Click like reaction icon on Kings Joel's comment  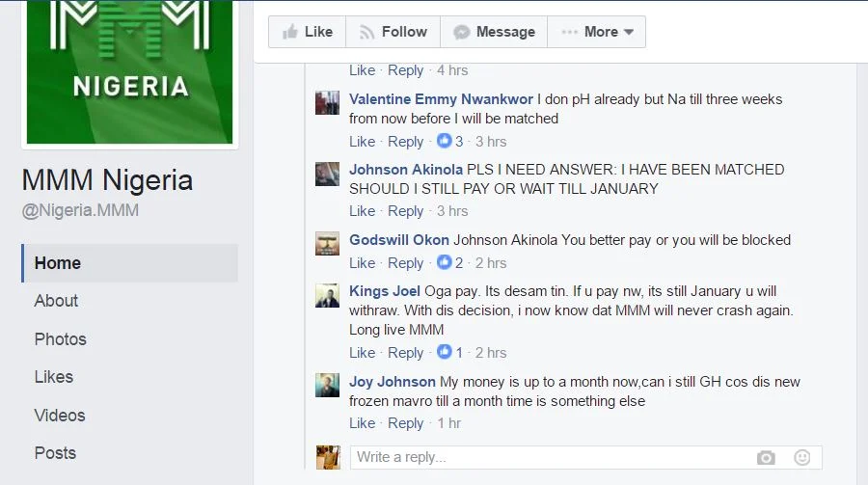pos(444,352)
